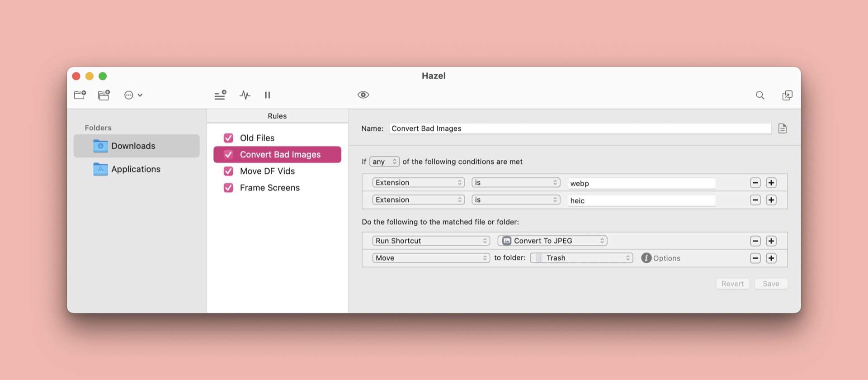
Task: Open Extension dropdown in the webp row
Action: click(419, 182)
